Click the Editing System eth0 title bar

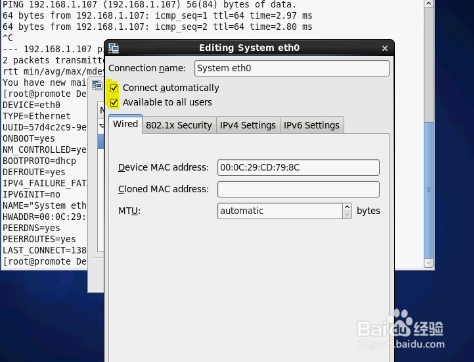click(249, 48)
